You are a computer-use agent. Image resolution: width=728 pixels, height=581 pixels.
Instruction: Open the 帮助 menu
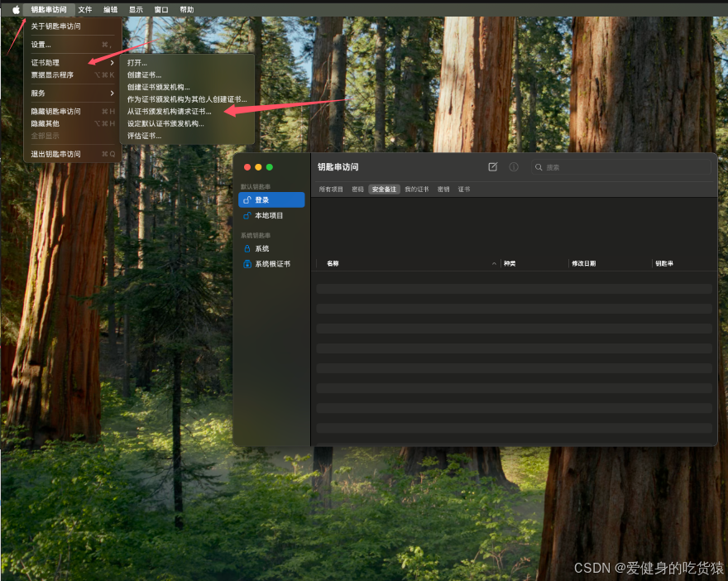[x=187, y=10]
